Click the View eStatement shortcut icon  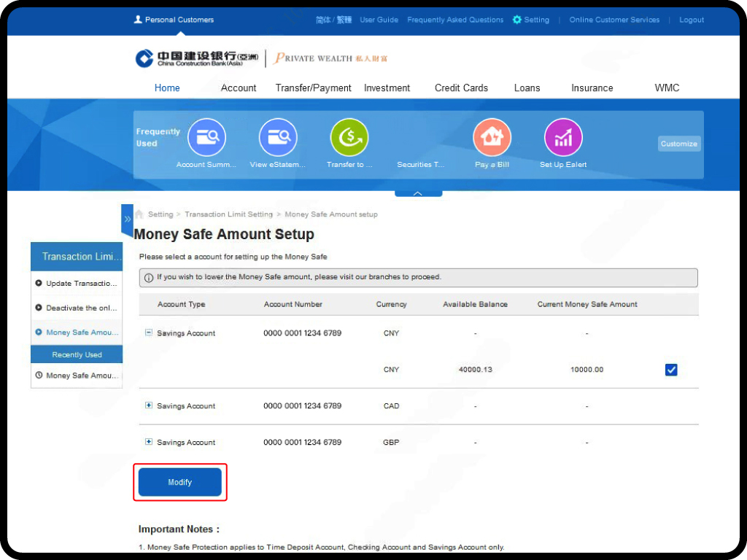278,137
